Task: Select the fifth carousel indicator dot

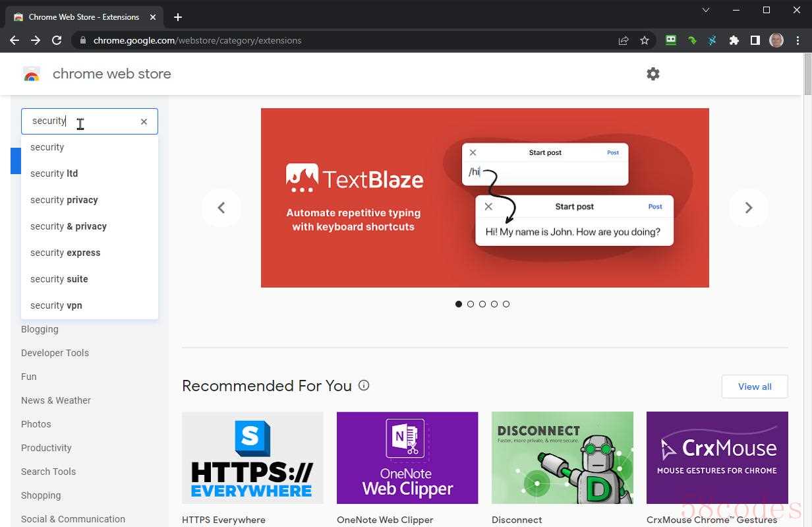Action: (506, 304)
